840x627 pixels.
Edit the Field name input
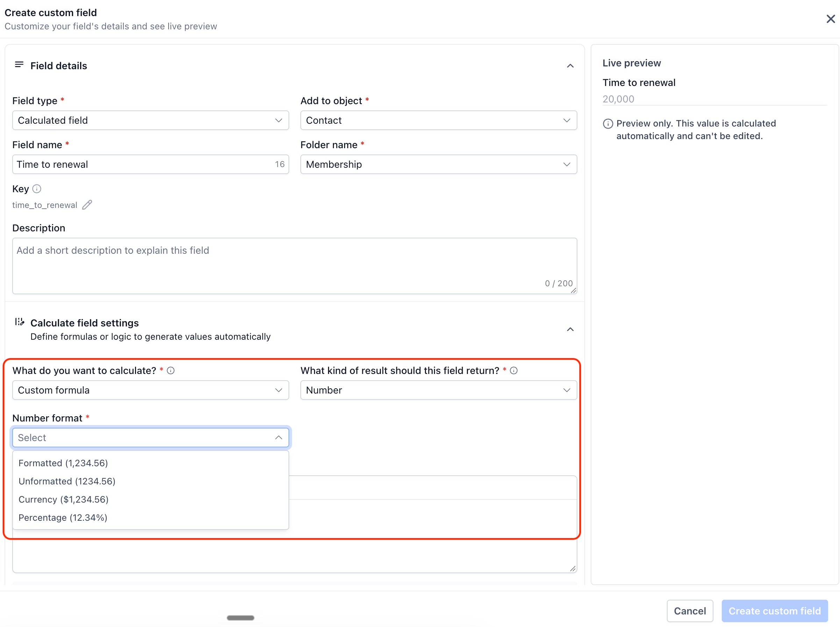(150, 164)
